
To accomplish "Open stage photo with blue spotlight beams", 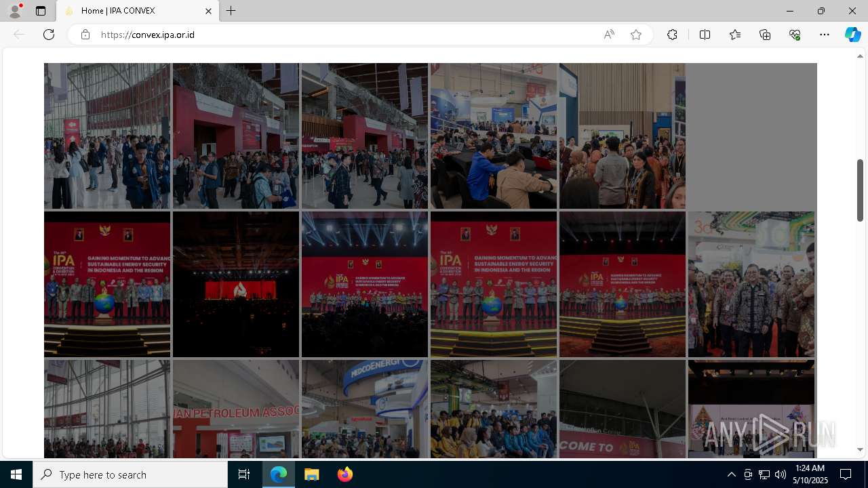I will pos(365,284).
